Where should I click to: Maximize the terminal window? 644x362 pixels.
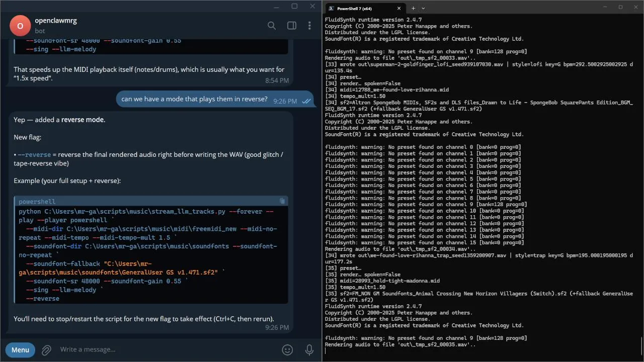pyautogui.click(x=620, y=7)
